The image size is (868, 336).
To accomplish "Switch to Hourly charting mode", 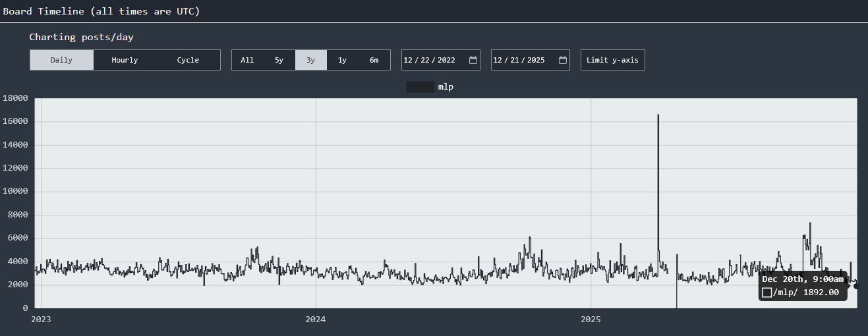I will [x=125, y=60].
